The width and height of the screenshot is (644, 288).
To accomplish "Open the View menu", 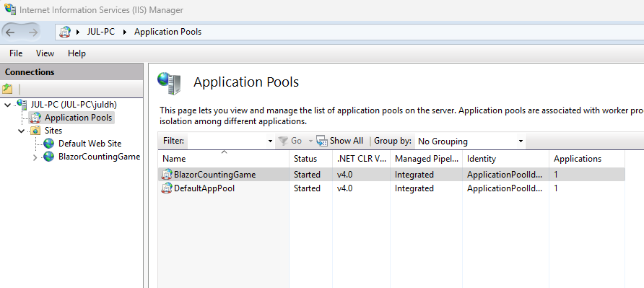I will pyautogui.click(x=45, y=53).
